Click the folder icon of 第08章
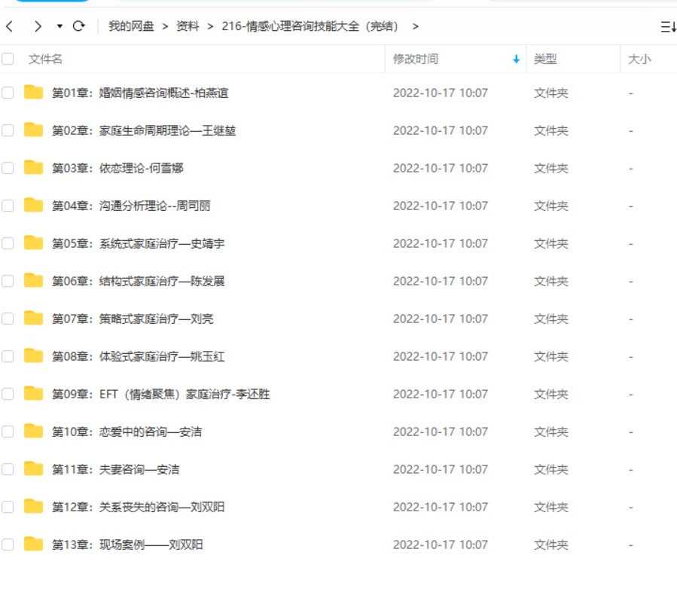Screen dimensions: 677x616 point(33,355)
